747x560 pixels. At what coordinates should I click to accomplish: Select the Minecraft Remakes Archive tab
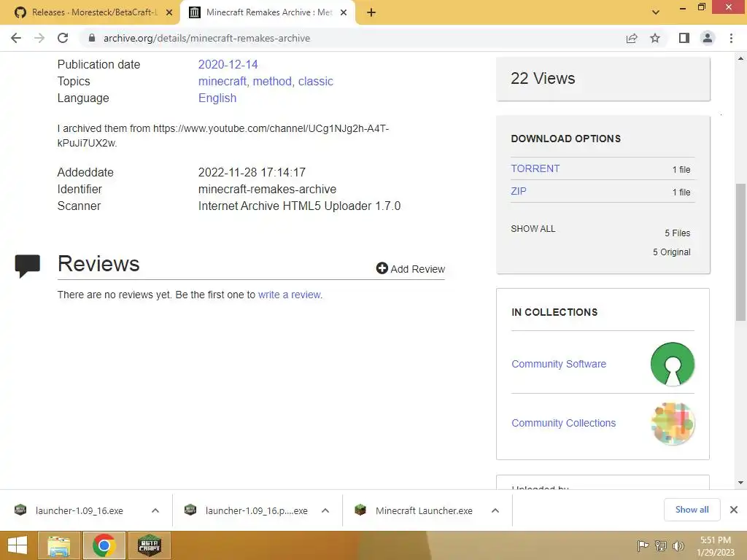[268, 13]
